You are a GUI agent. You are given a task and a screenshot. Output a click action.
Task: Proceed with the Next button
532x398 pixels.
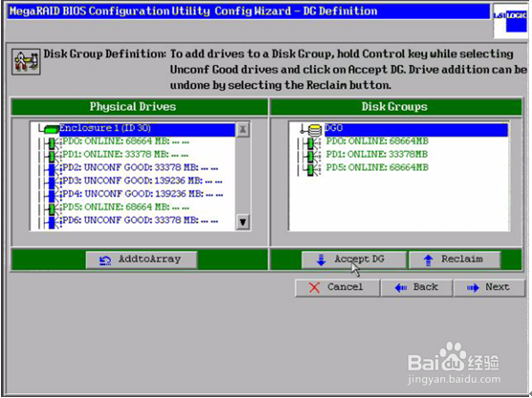(x=489, y=288)
